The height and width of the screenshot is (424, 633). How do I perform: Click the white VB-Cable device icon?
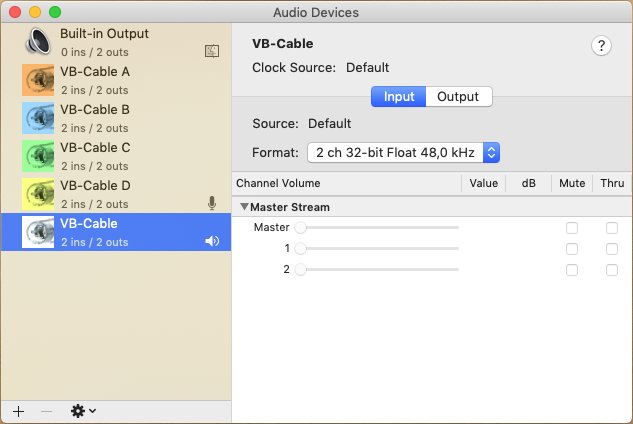coord(38,232)
